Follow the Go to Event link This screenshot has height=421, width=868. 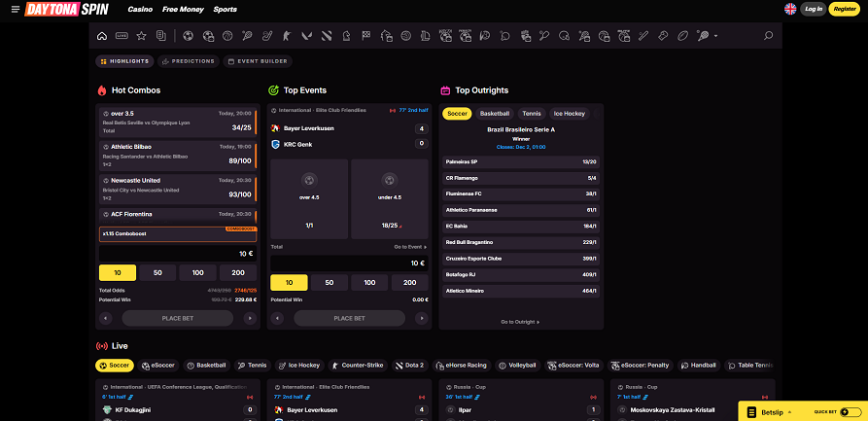pos(410,247)
